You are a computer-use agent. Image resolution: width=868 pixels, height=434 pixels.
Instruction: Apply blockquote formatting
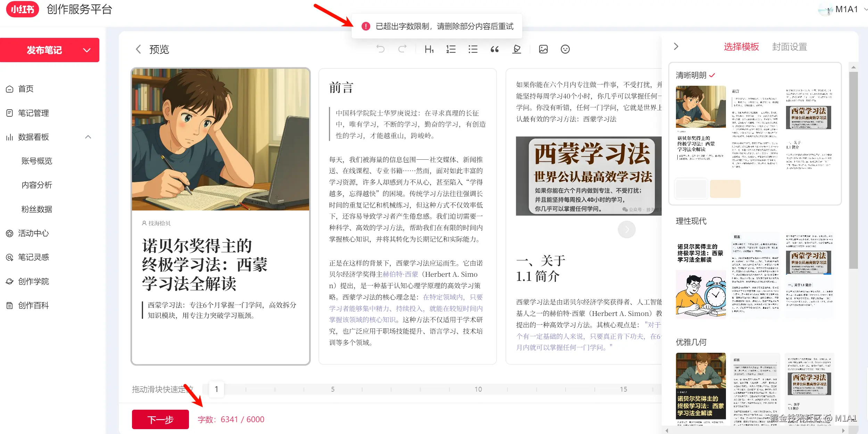pyautogui.click(x=495, y=49)
